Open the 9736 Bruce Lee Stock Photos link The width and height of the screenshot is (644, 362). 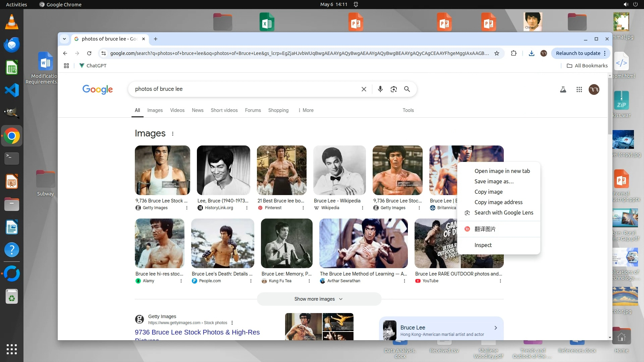pos(197,332)
